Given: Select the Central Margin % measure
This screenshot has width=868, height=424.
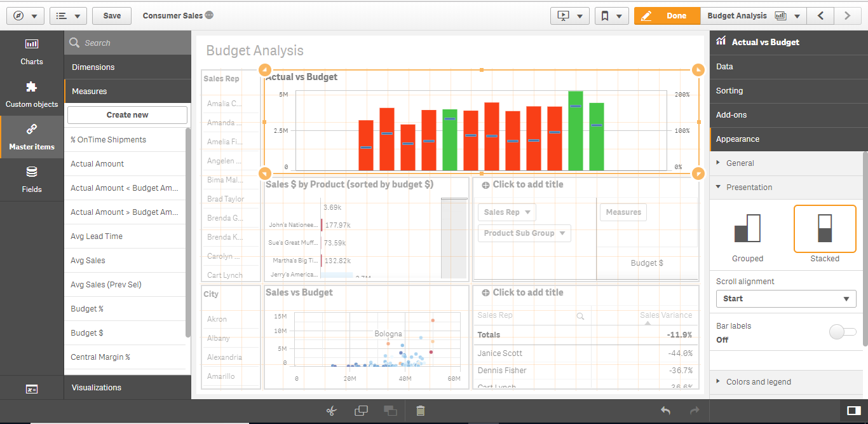Looking at the screenshot, I should [125, 357].
